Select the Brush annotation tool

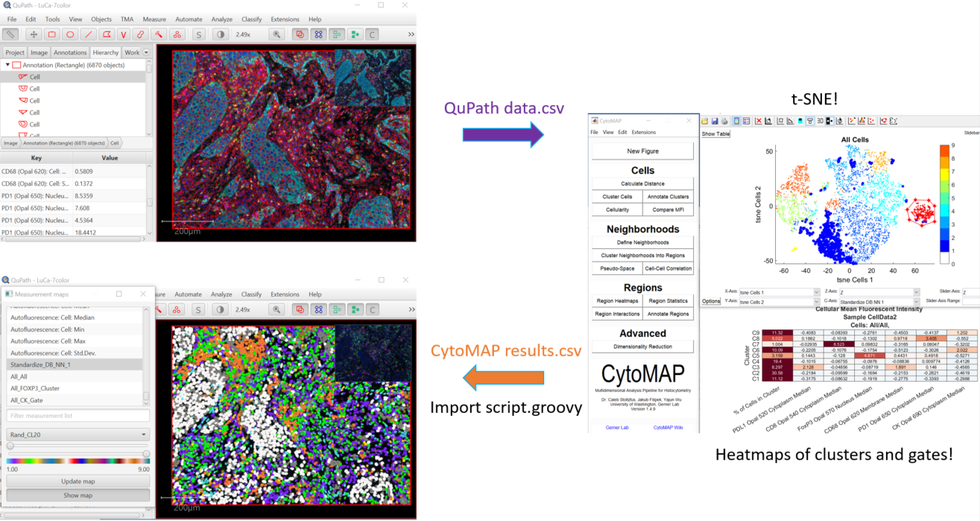(139, 34)
